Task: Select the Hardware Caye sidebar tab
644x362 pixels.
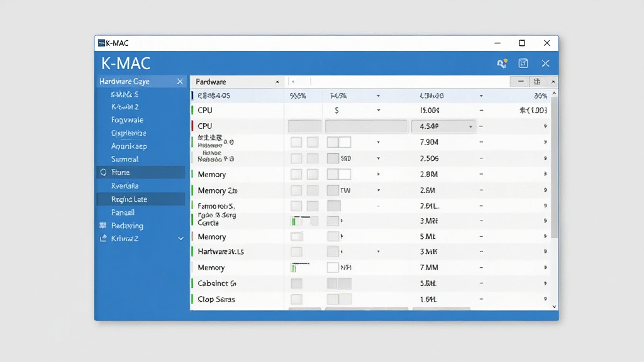Action: point(141,81)
